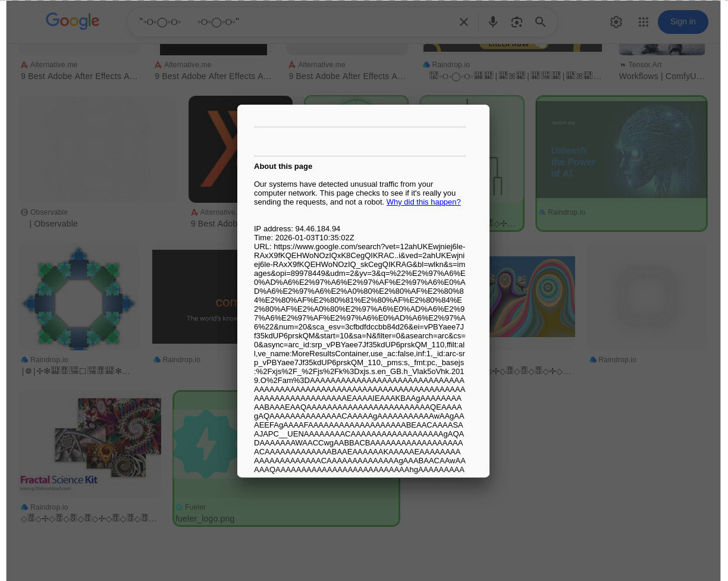Open search by image camera icon

click(516, 22)
